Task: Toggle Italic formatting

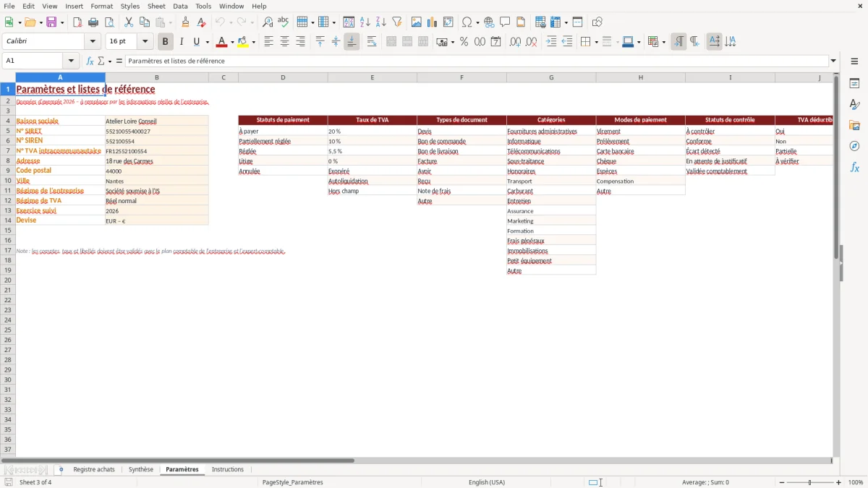Action: click(x=182, y=42)
